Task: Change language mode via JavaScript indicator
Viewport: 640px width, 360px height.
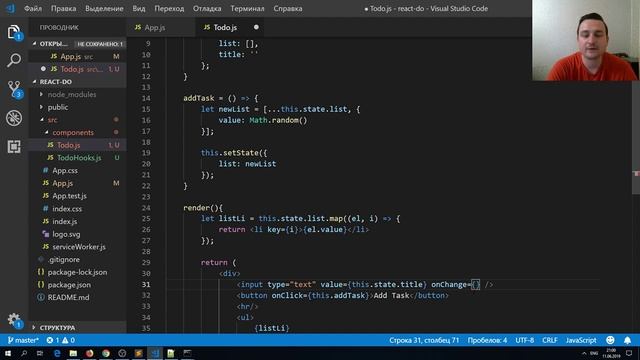Action: 581,340
